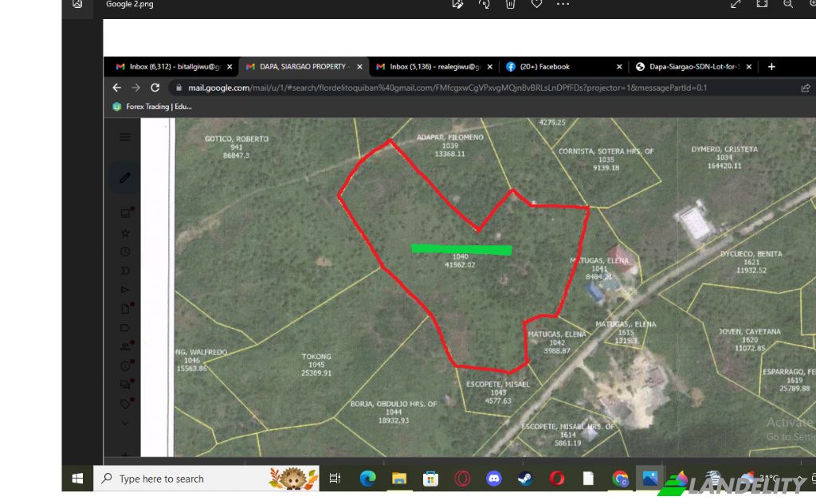Viewport: 816px width, 504px height.
Task: Expand the Gmail sidebar More chevron
Action: click(125, 423)
